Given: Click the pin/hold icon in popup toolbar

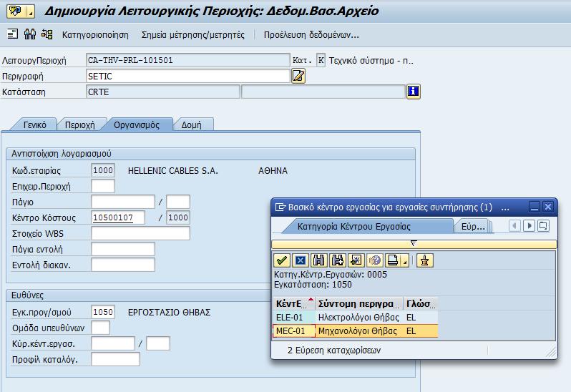Looking at the screenshot, I should 424,260.
